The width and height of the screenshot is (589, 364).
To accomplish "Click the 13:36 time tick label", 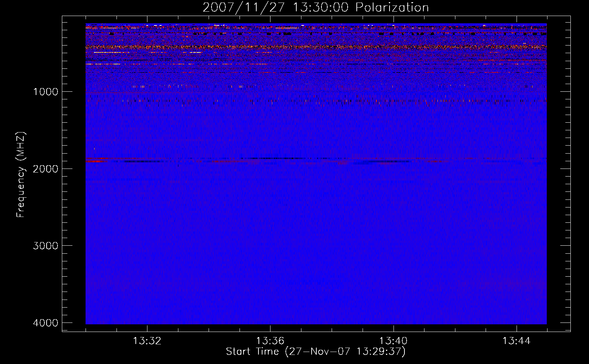I will [270, 341].
